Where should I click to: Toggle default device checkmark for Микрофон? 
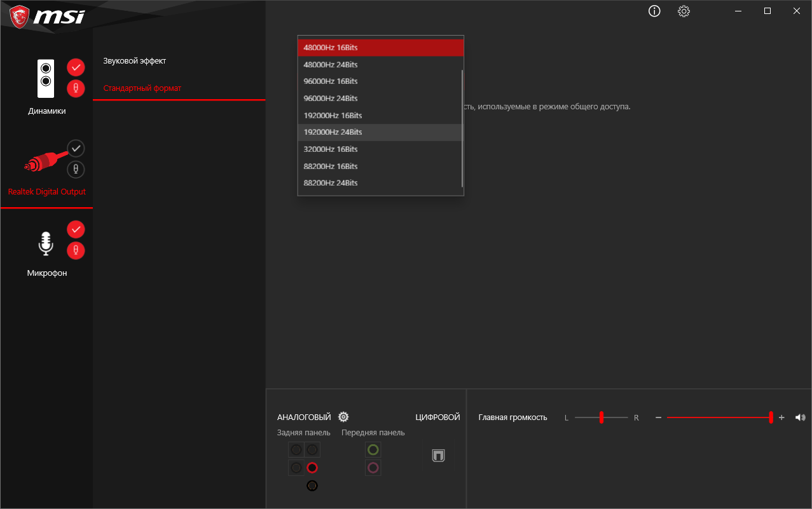click(76, 229)
